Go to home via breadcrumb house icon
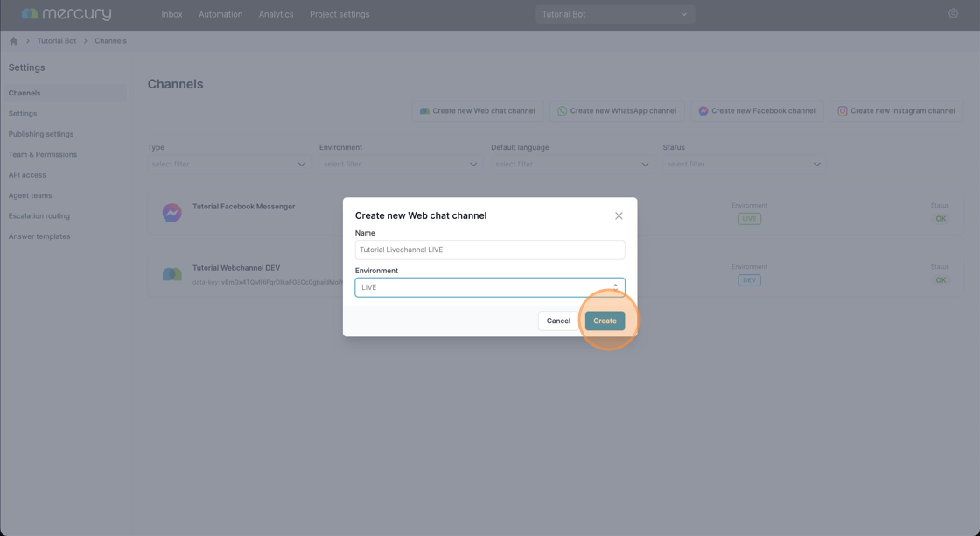 coord(13,40)
